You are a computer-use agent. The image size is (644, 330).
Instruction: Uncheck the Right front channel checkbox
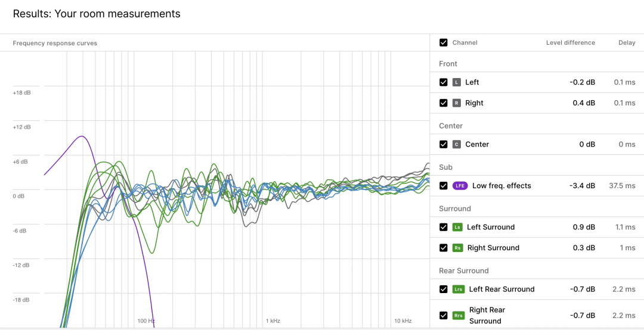coord(443,102)
